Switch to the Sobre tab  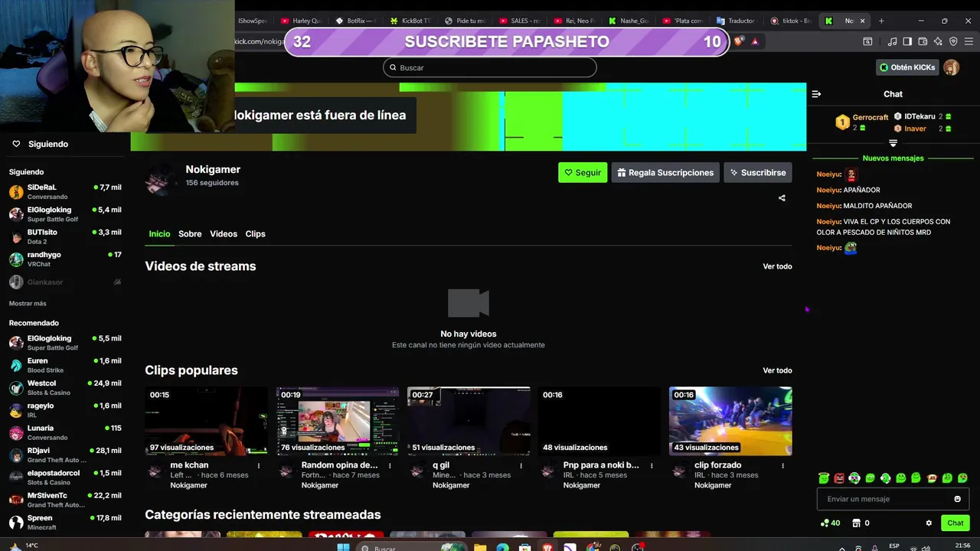tap(190, 234)
